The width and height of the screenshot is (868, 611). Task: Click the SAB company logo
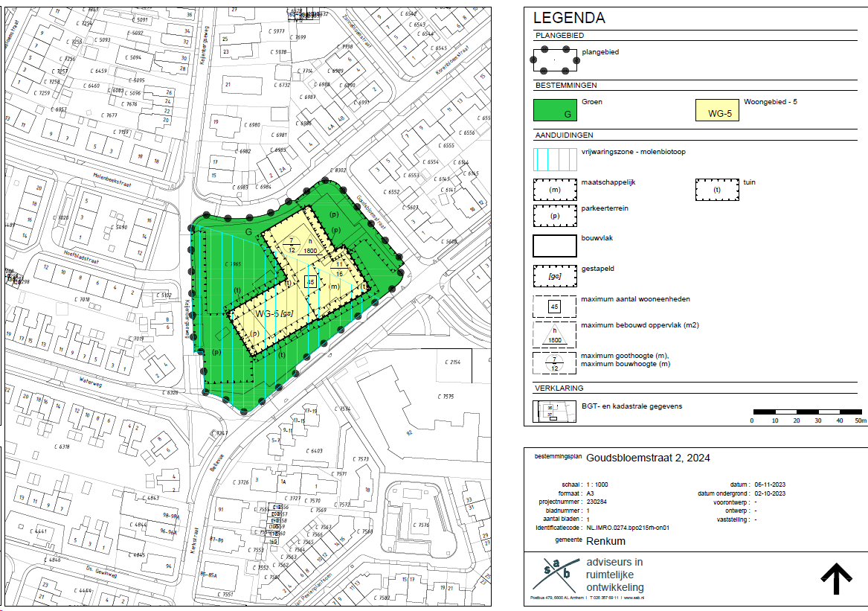556,575
